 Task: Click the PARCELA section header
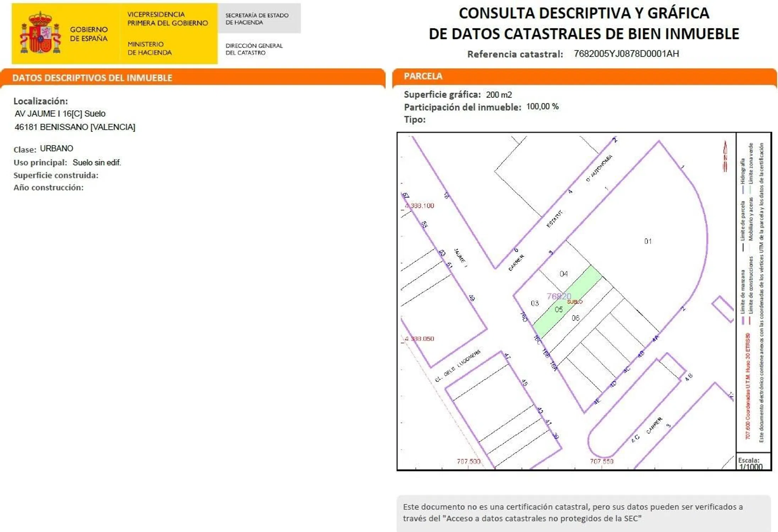click(423, 76)
